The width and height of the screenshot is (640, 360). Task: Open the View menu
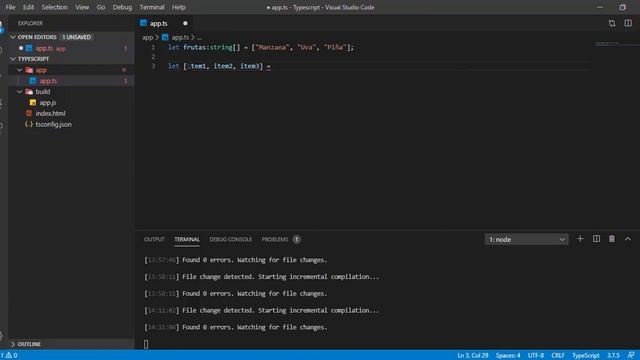tap(82, 7)
